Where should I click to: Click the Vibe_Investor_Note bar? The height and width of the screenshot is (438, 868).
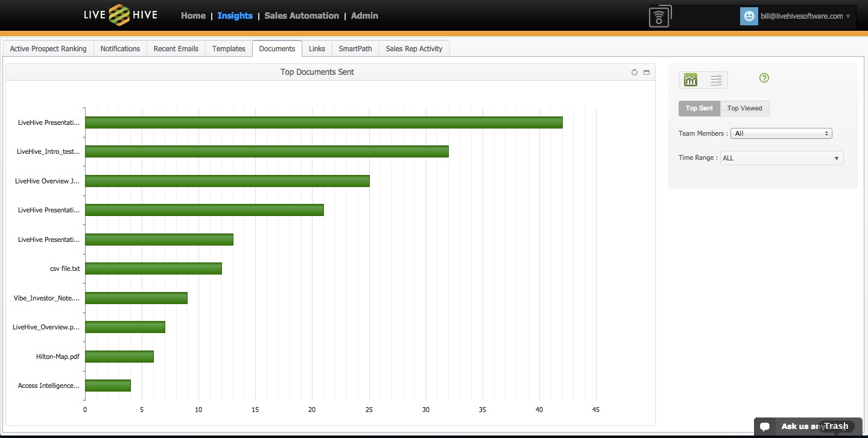click(136, 298)
